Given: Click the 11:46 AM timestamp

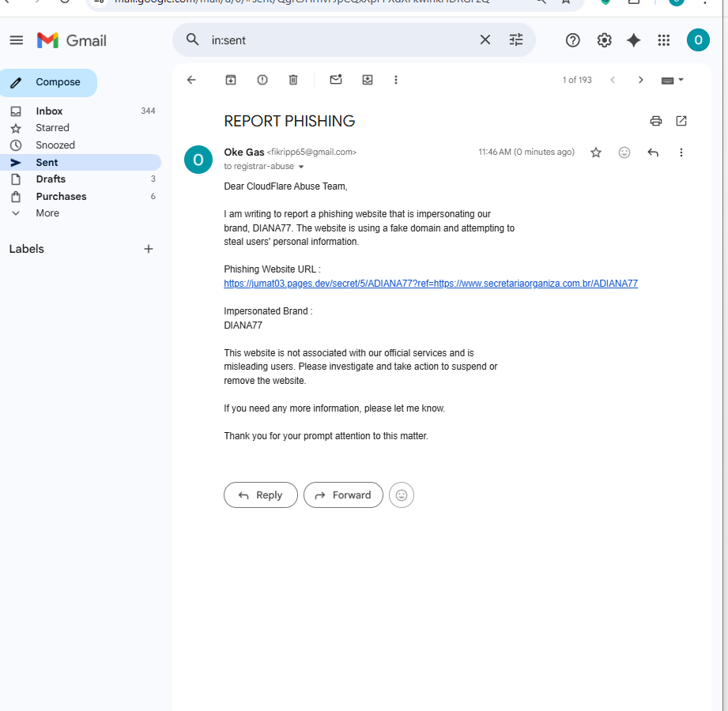Looking at the screenshot, I should point(526,152).
